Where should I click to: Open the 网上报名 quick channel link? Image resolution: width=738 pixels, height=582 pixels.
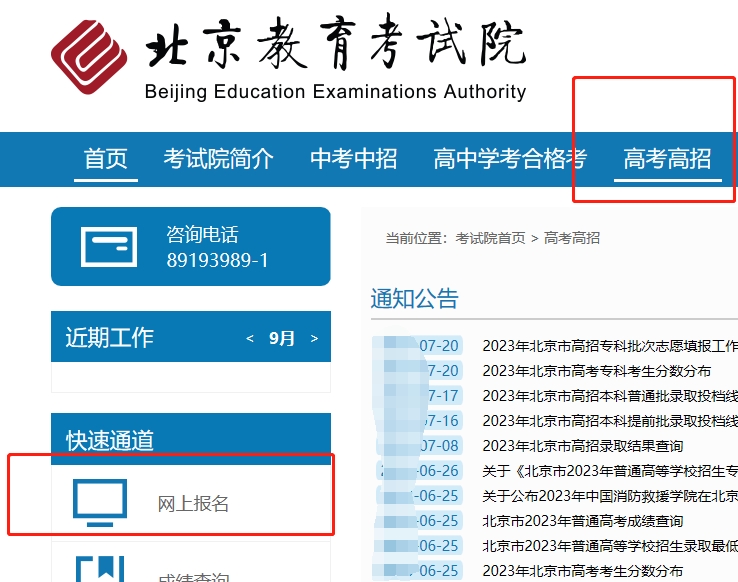pos(193,503)
